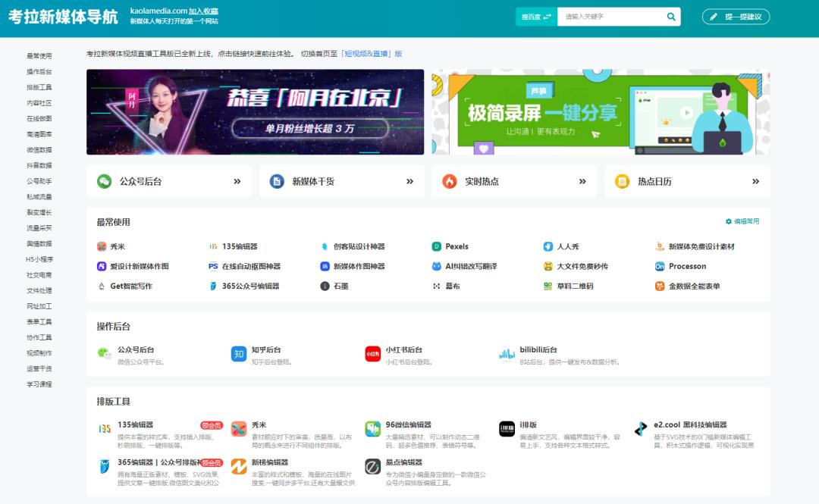Click the search keyword input field
819x504 pixels.
pos(607,16)
